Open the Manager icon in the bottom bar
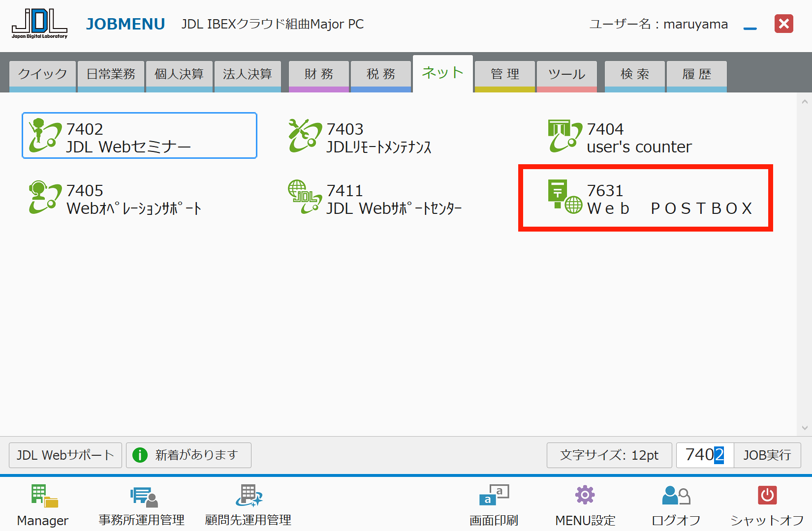The image size is (812, 531). 44,496
